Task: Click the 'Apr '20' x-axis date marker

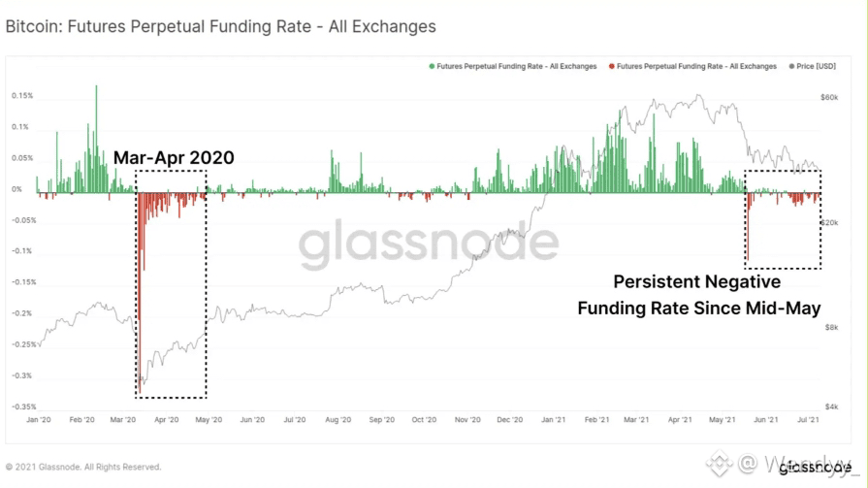Action: [x=167, y=420]
